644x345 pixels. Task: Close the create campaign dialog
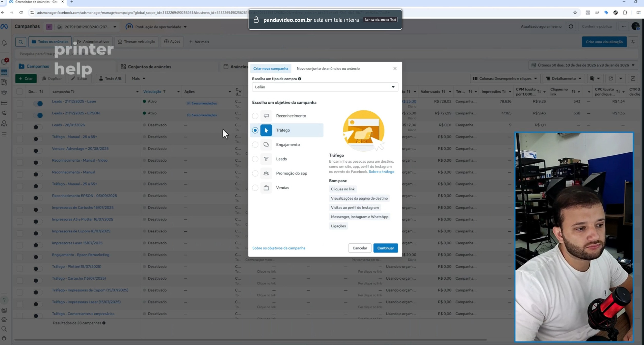395,68
